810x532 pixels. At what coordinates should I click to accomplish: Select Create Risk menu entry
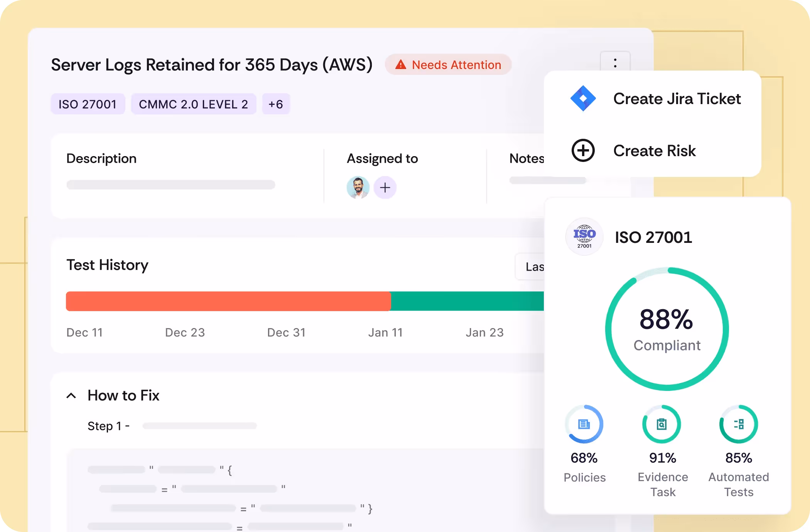click(654, 151)
